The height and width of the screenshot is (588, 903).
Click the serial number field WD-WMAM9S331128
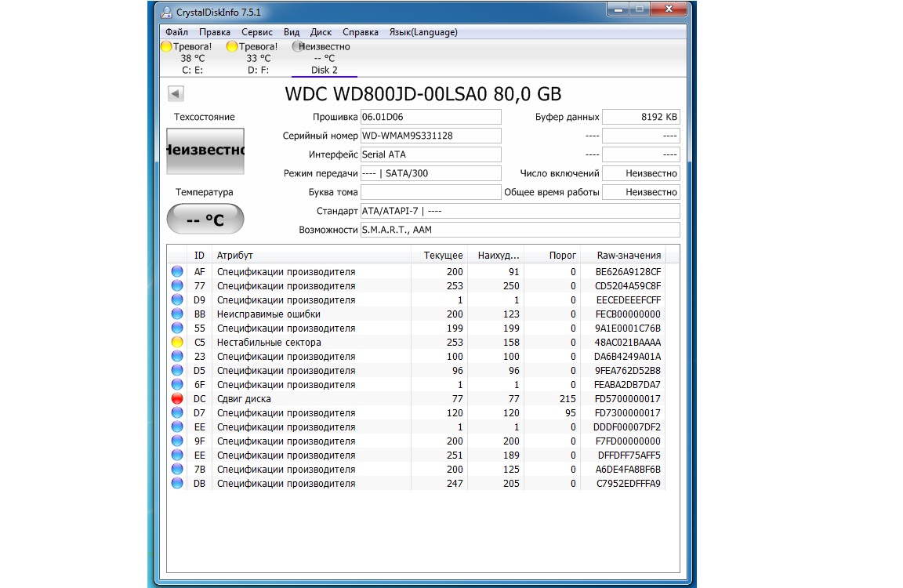pos(431,136)
